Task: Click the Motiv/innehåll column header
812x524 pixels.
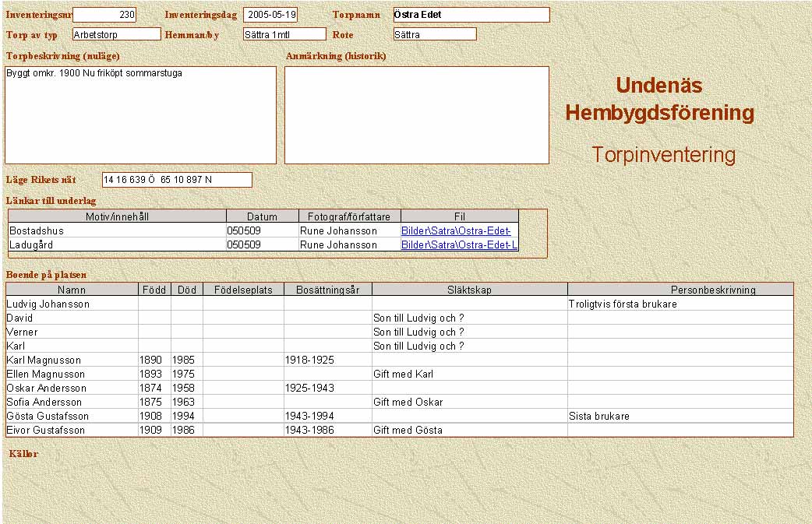Action: pos(117,216)
